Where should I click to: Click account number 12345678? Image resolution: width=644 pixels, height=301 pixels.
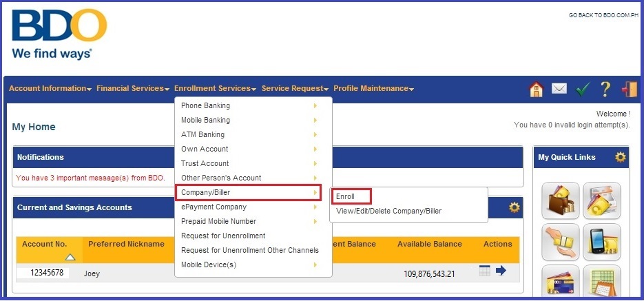46,272
